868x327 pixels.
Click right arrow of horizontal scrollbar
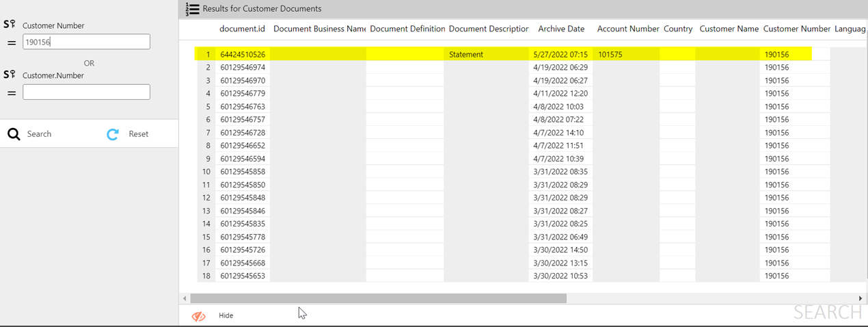[860, 298]
